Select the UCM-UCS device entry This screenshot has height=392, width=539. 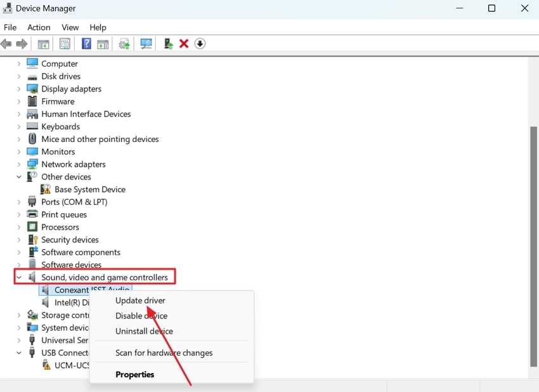point(72,365)
